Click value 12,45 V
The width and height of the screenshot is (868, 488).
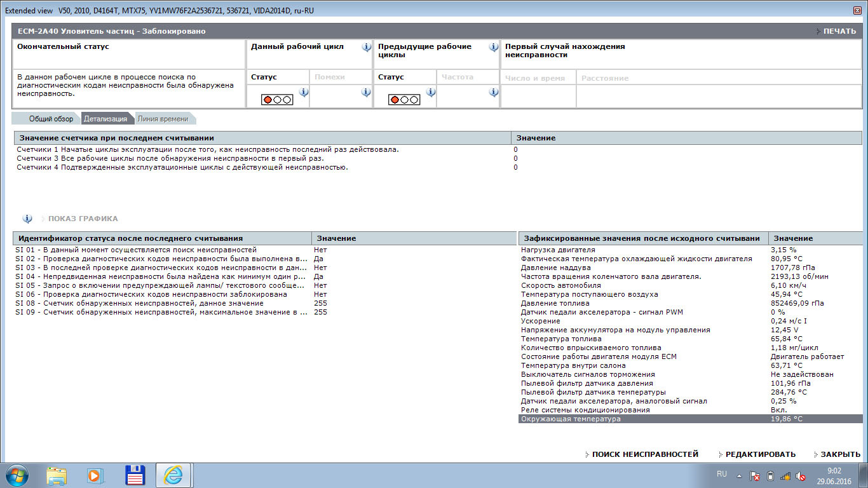(784, 330)
